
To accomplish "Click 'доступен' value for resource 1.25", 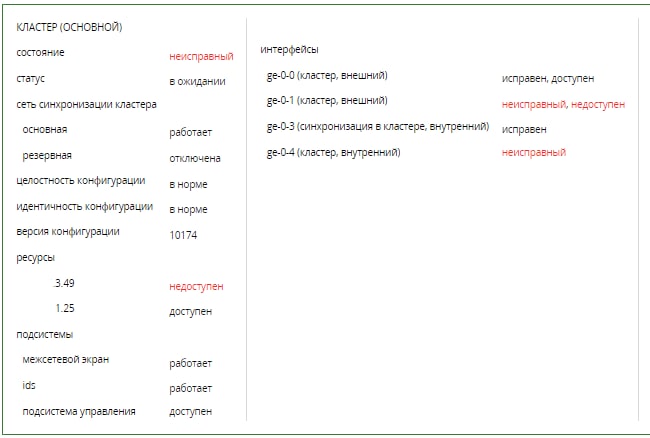I will tap(190, 312).
